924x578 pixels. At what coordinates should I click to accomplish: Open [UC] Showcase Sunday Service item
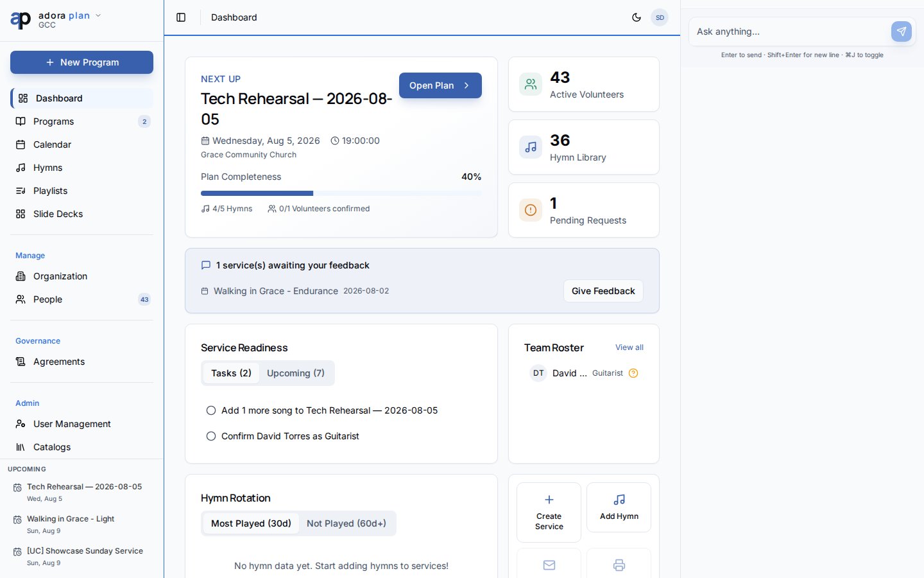(81, 556)
